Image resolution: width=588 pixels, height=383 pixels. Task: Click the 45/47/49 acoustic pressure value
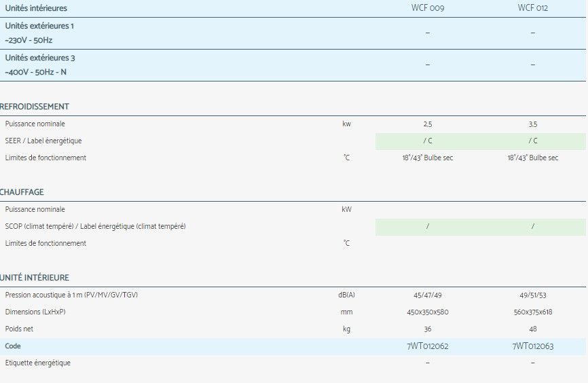[x=427, y=295]
